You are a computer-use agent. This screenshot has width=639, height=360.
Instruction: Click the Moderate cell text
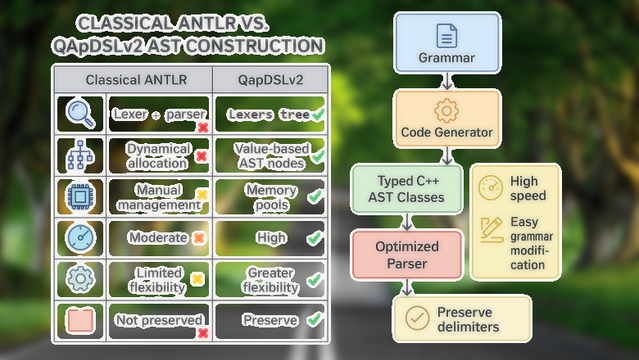[158, 238]
